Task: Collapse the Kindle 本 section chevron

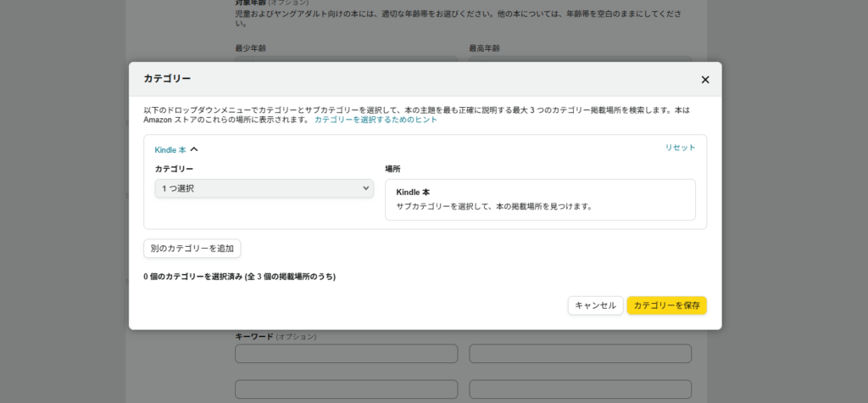Action: point(194,149)
